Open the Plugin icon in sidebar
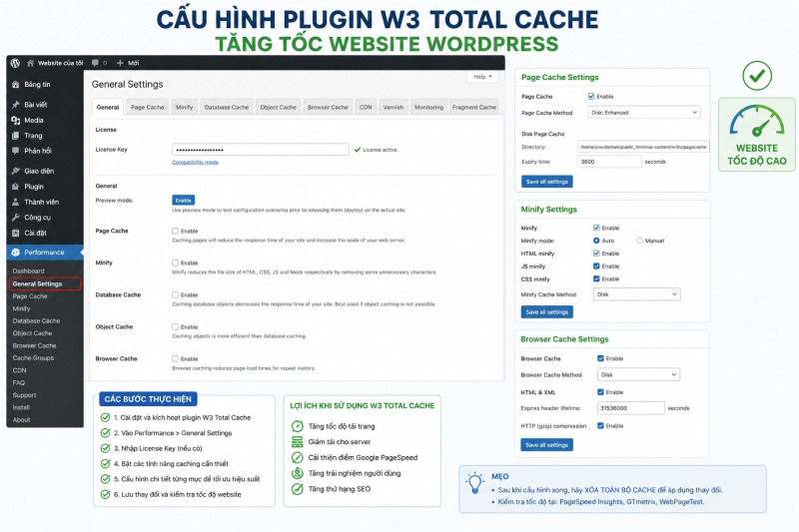799x532 pixels. [x=16, y=187]
